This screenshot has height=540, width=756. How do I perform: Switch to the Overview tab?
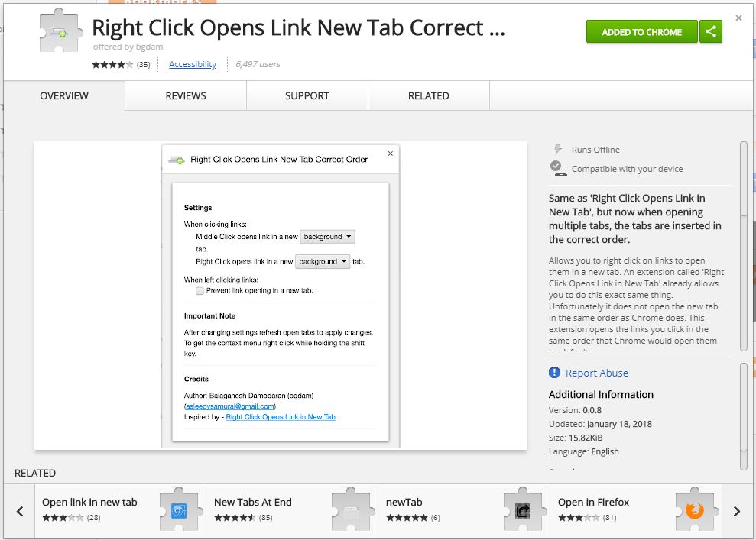coord(64,96)
